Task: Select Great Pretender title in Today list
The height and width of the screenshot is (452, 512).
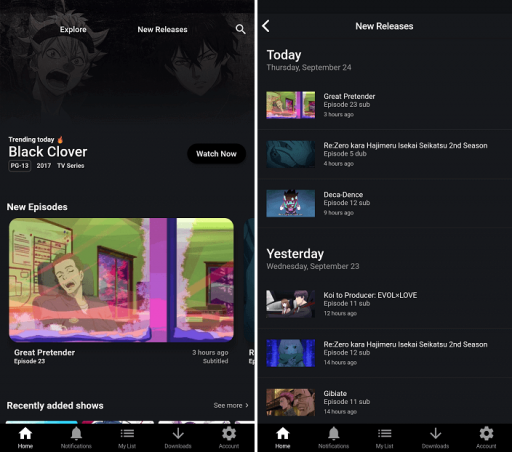Action: point(349,96)
